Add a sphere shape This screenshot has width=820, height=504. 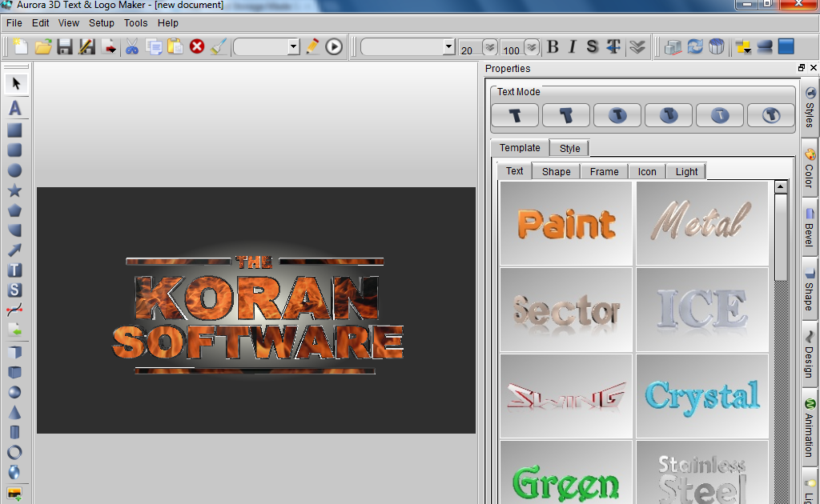[x=14, y=392]
